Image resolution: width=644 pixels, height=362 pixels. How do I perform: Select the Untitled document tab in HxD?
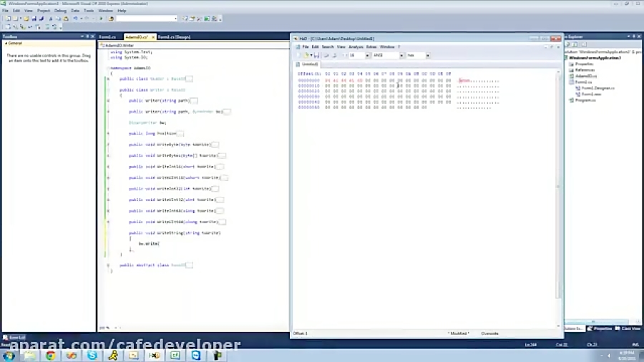click(x=307, y=64)
